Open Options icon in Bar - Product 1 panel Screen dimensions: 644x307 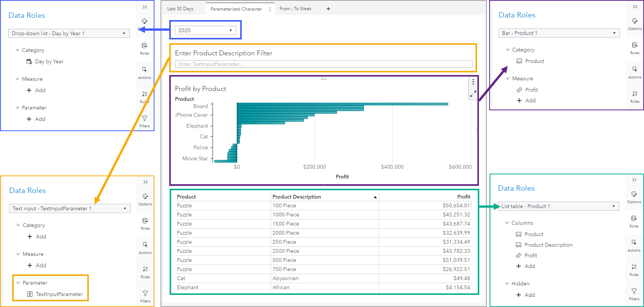pos(635,23)
